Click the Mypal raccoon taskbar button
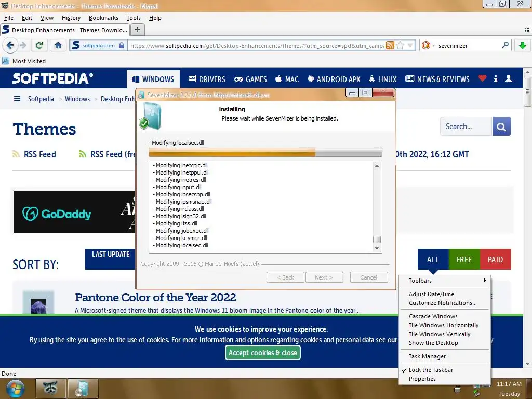The height and width of the screenshot is (399, 532). point(50,388)
